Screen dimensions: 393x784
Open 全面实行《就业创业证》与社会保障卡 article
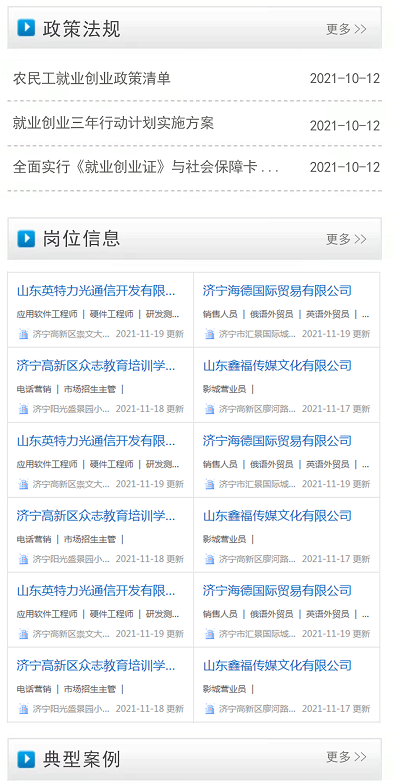pyautogui.click(x=146, y=167)
